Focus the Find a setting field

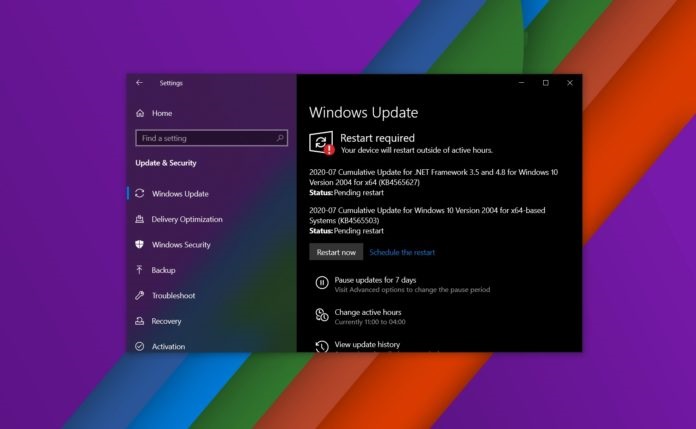211,138
